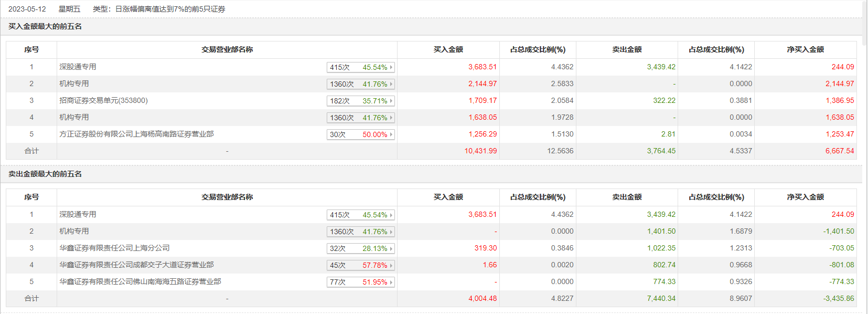
Task: Click the arrow next to 182次 35.71%
Action: pos(391,101)
